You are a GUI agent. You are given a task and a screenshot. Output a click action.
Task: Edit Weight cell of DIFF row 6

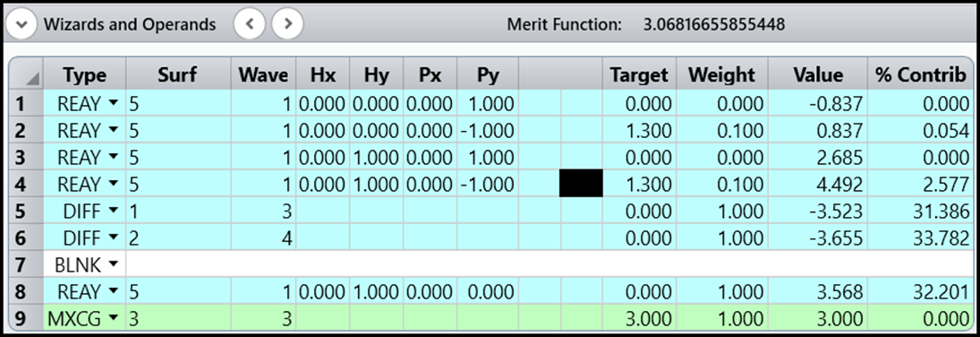[x=722, y=238]
